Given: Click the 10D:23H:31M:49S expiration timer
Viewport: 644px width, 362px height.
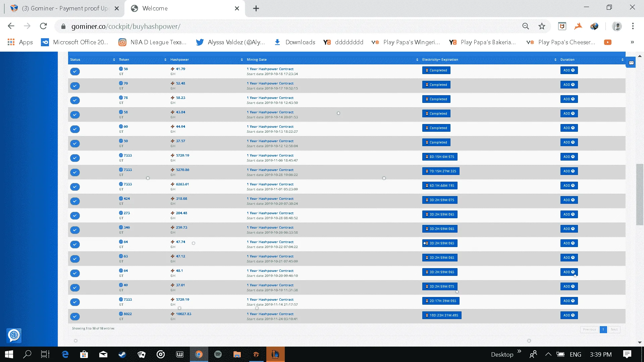Looking at the screenshot, I should pyautogui.click(x=442, y=315).
